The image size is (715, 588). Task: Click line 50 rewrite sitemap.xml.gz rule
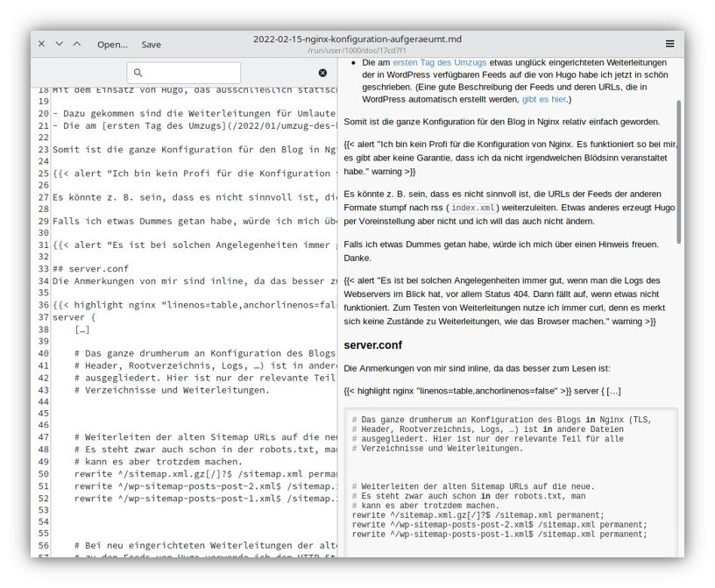205,474
